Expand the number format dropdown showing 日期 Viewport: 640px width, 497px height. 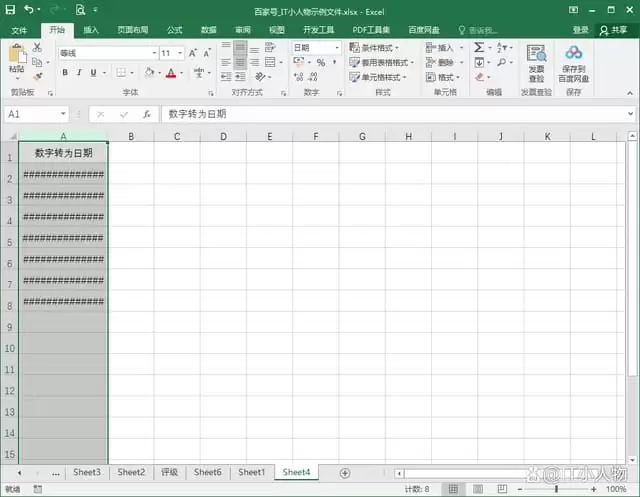(x=337, y=48)
